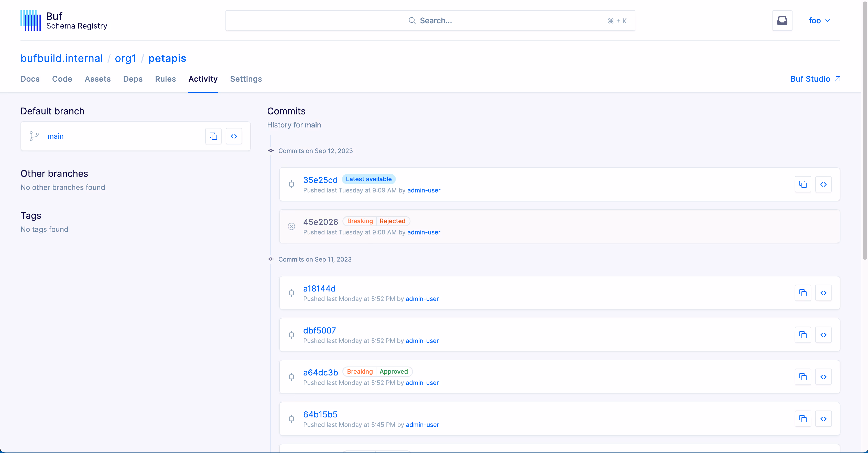868x453 pixels.
Task: Navigate to org1 breadcrumb
Action: [x=125, y=58]
